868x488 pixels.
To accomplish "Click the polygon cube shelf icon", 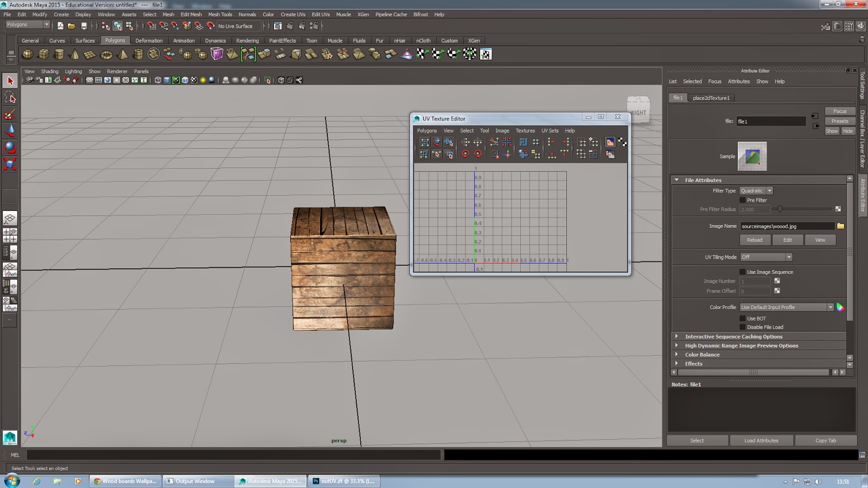I will 43,54.
